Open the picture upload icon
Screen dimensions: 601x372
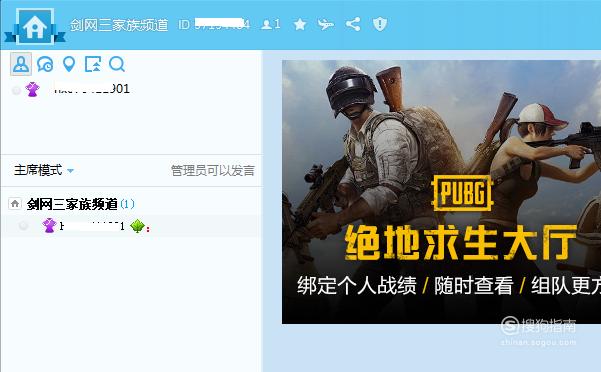click(93, 64)
